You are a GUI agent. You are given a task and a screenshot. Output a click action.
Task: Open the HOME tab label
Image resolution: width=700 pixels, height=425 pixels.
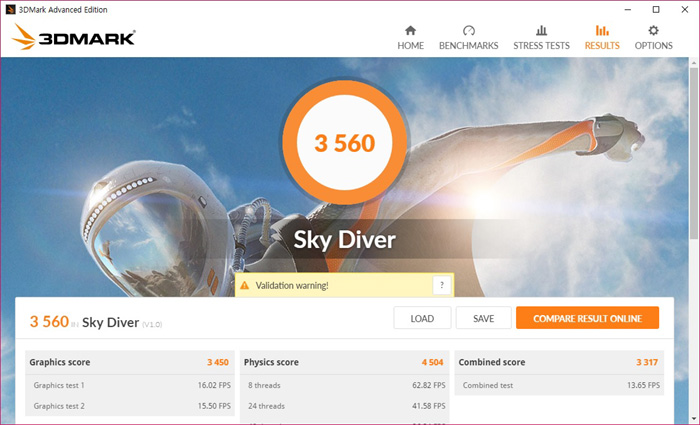[x=411, y=46]
